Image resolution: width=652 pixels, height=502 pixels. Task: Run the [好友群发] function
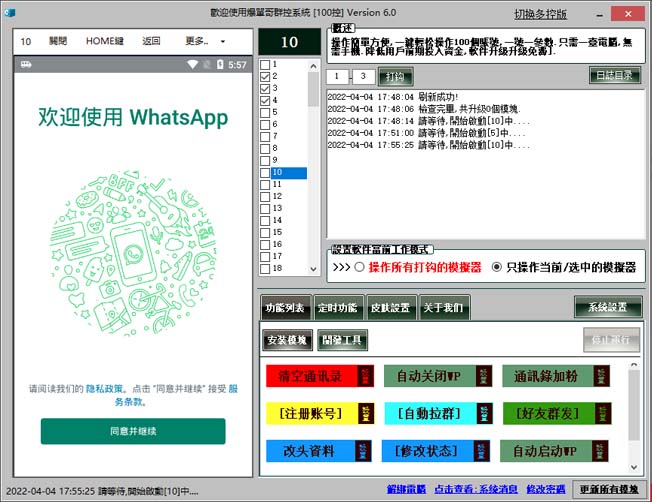click(x=549, y=413)
